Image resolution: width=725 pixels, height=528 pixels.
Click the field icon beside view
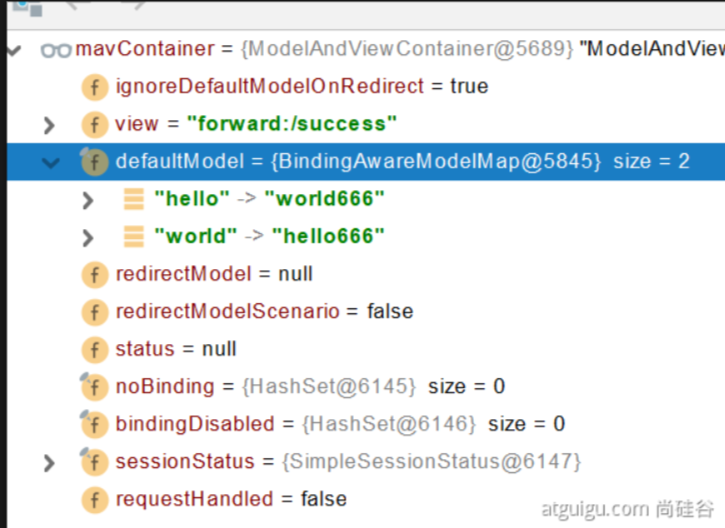pyautogui.click(x=95, y=124)
